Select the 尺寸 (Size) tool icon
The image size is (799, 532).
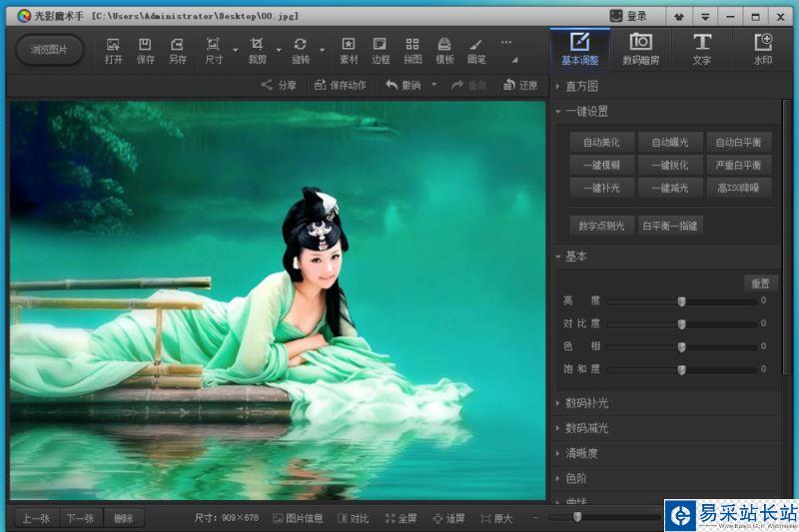[x=214, y=51]
